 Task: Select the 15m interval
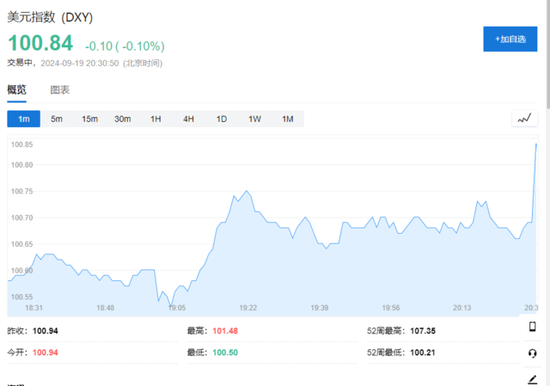pos(90,119)
